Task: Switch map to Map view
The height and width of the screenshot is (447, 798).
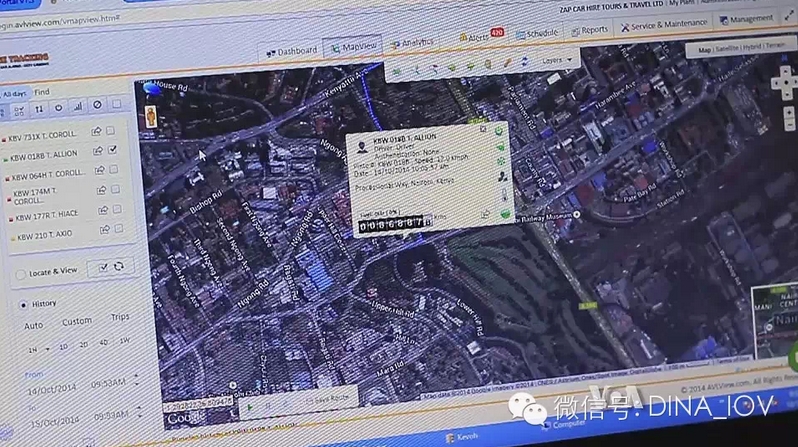Action: [x=704, y=50]
